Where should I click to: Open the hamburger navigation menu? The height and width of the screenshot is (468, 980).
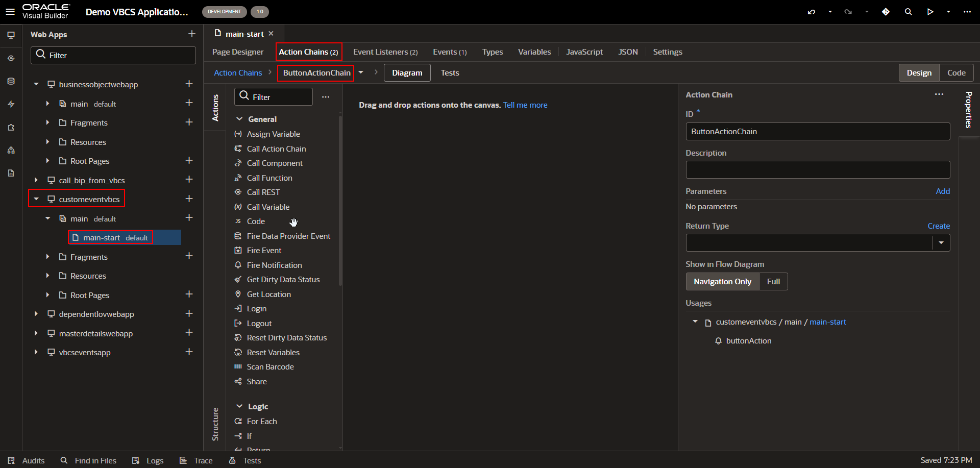(10, 11)
